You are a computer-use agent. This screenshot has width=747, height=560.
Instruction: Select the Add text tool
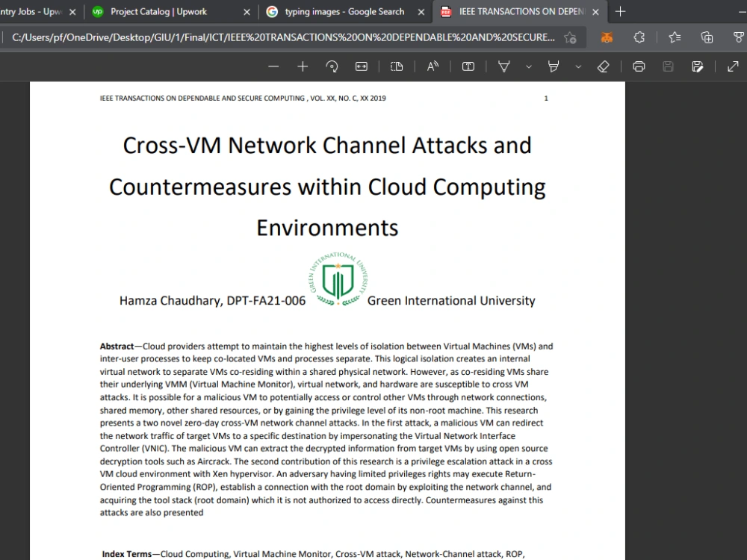[x=468, y=66]
